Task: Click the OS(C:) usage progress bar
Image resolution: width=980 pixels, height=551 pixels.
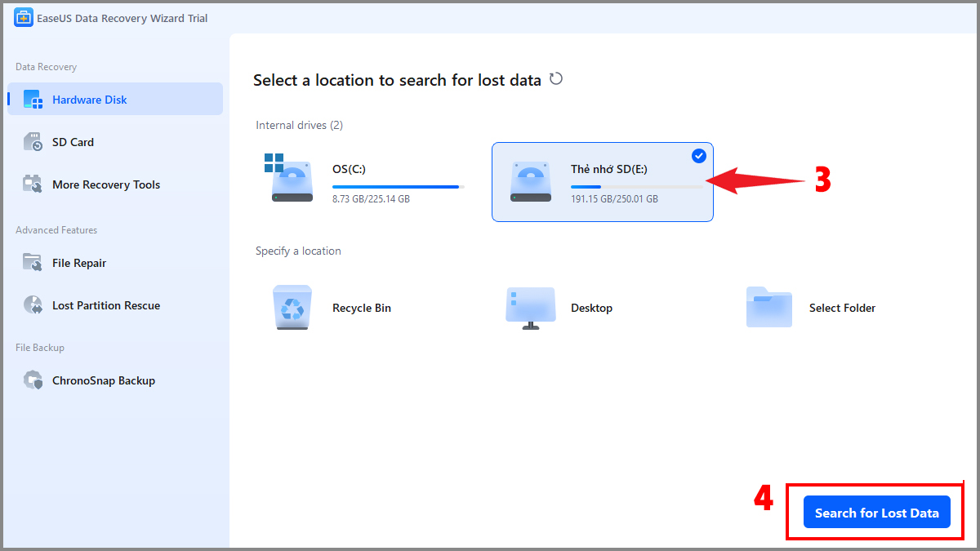Action: pos(398,187)
